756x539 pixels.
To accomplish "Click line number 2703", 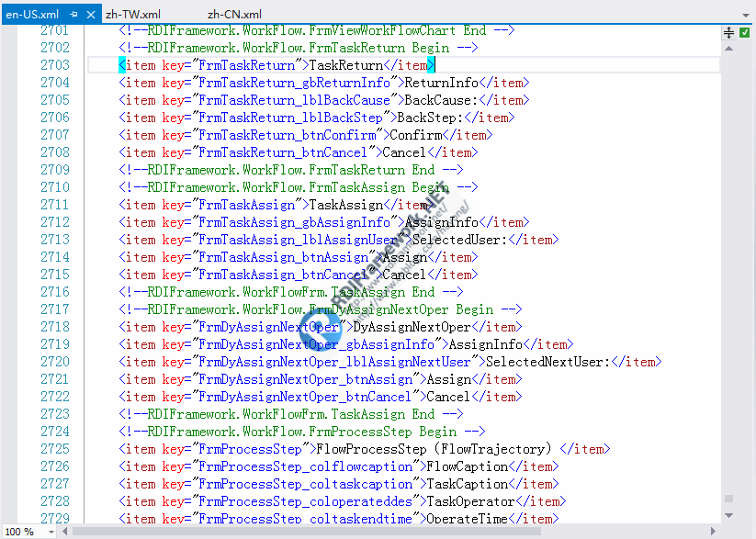I will click(55, 65).
